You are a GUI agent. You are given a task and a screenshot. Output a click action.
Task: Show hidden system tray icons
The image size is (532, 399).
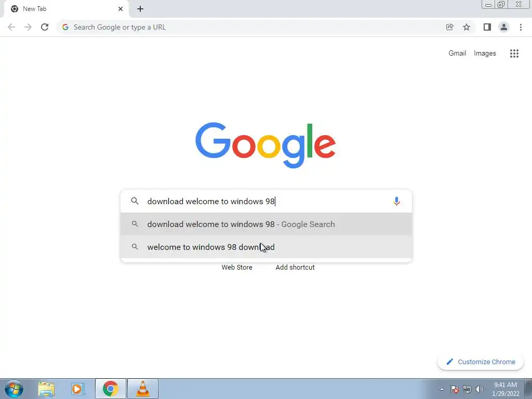pyautogui.click(x=442, y=389)
